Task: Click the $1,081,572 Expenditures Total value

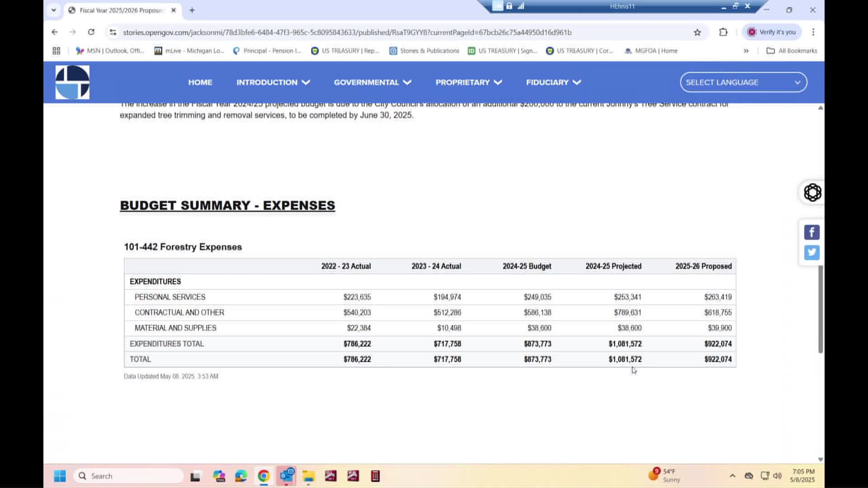Action: tap(625, 343)
